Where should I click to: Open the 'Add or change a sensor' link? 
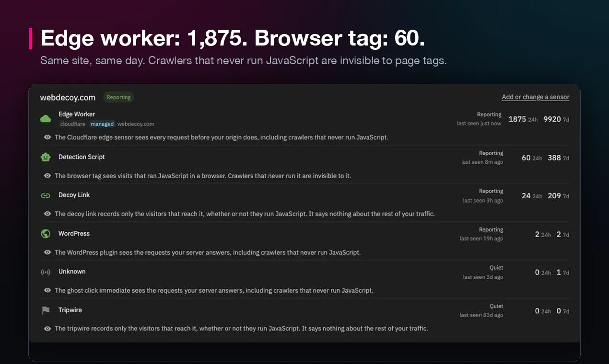(536, 97)
